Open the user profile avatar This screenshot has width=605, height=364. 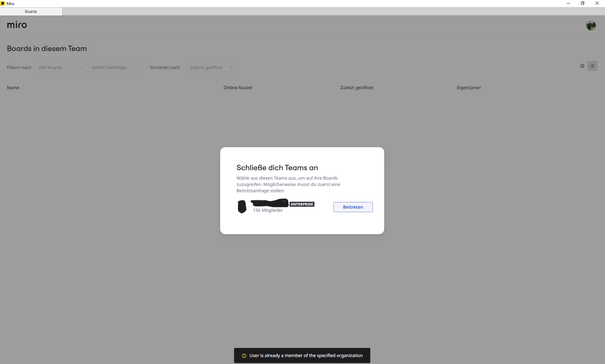coord(591,26)
